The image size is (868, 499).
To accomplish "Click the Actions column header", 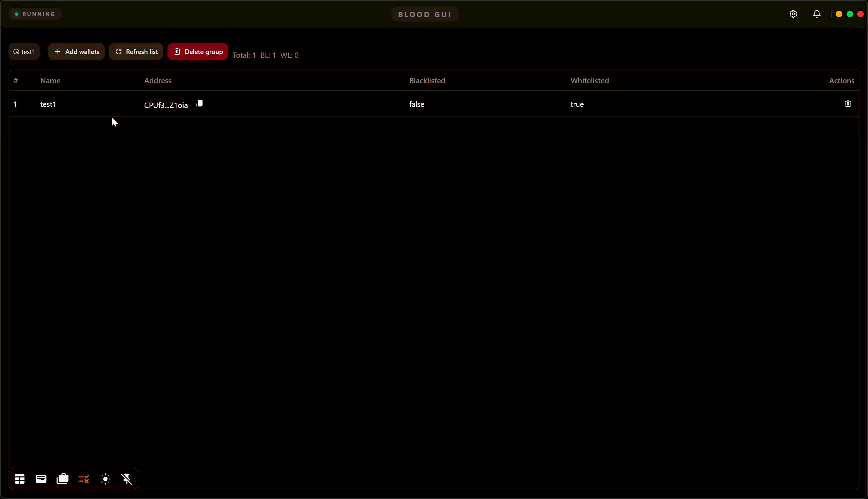I will pos(842,80).
